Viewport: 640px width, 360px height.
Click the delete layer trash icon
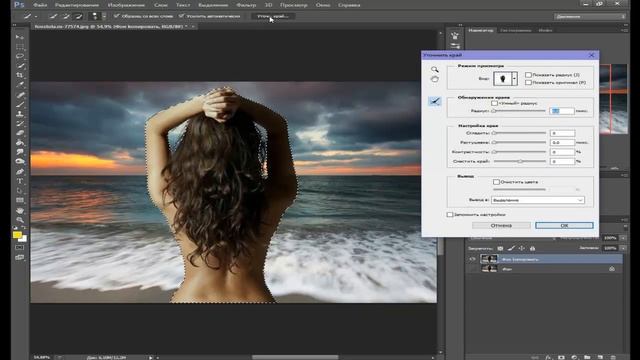coord(613,357)
